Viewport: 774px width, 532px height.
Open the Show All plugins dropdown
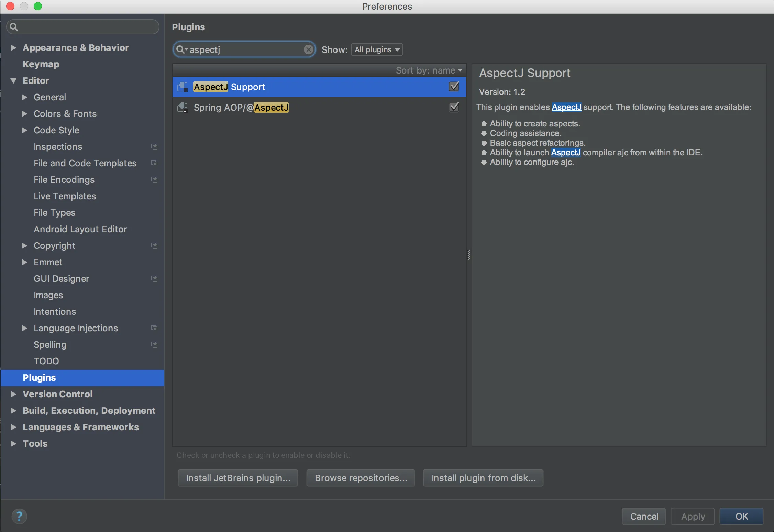click(x=377, y=49)
